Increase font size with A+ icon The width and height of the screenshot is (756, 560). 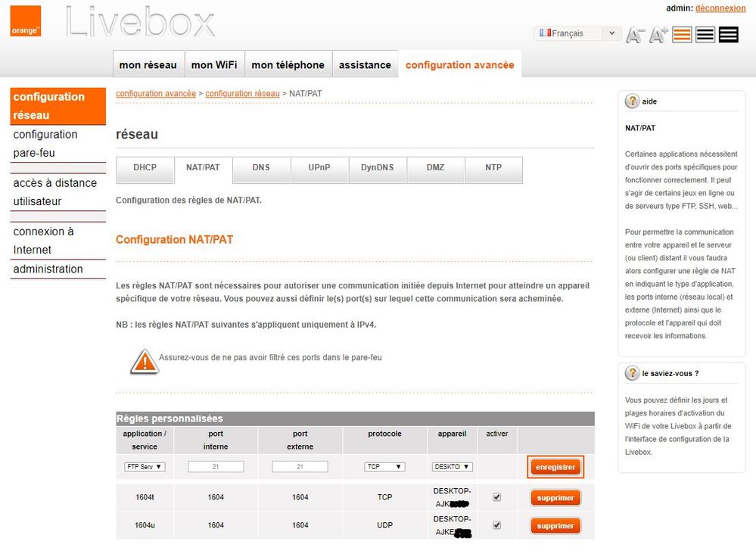pos(658,35)
